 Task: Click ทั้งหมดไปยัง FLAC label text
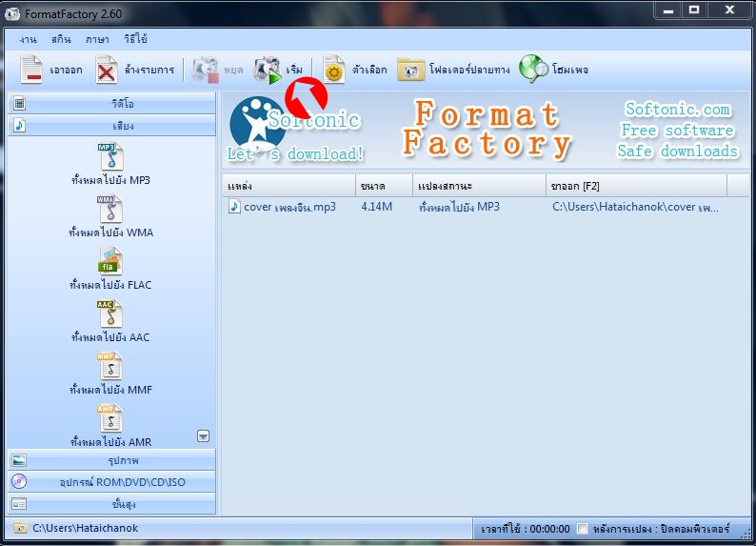[x=110, y=285]
